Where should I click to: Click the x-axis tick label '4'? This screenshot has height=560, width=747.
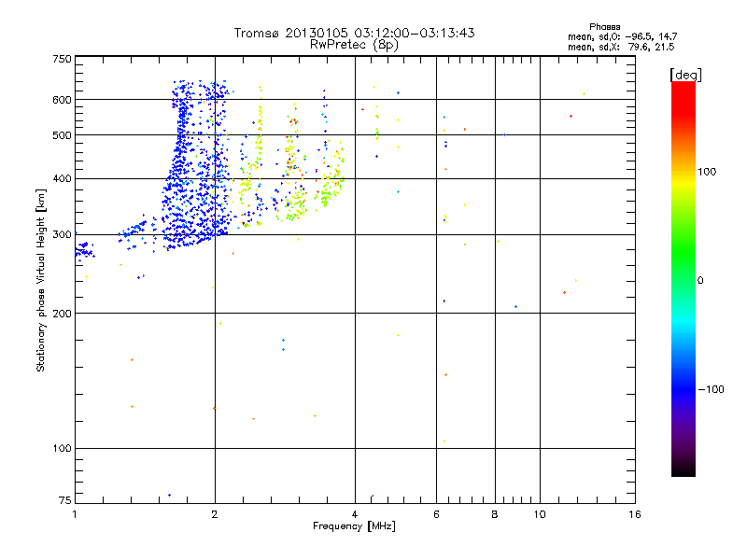(355, 514)
